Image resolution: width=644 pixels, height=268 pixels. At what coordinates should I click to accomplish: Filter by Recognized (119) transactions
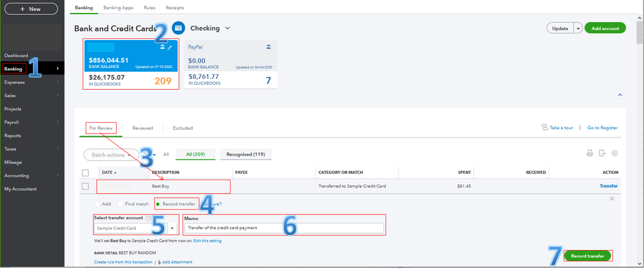pos(246,154)
